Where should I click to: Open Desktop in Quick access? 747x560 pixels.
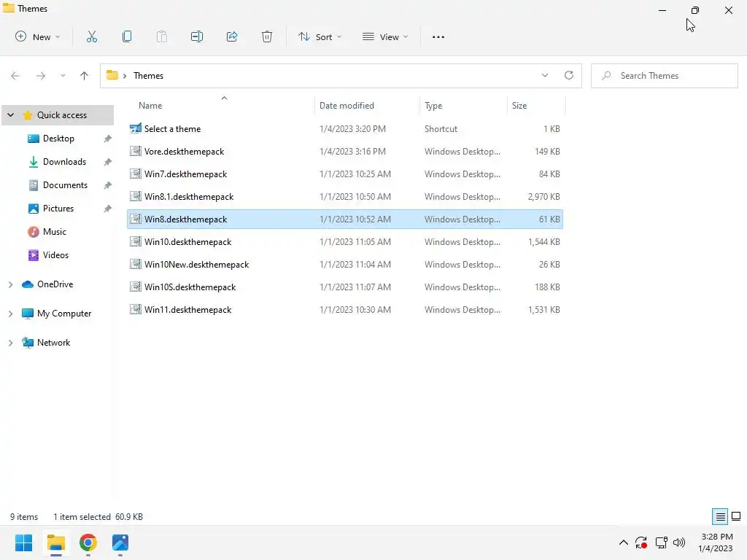(58, 139)
